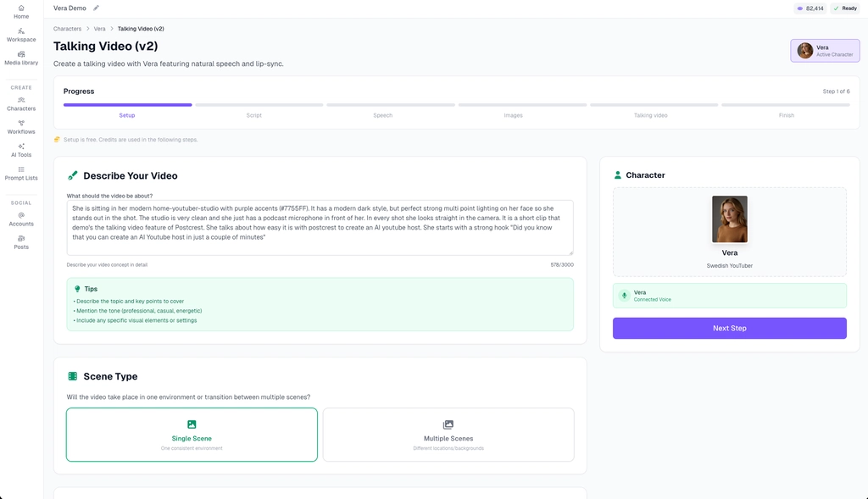Open the Workspace sidebar icon
The width and height of the screenshot is (868, 499).
pos(21,34)
